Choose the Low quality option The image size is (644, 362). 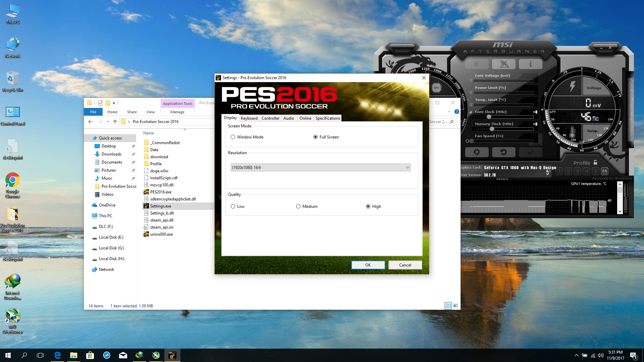pos(233,206)
